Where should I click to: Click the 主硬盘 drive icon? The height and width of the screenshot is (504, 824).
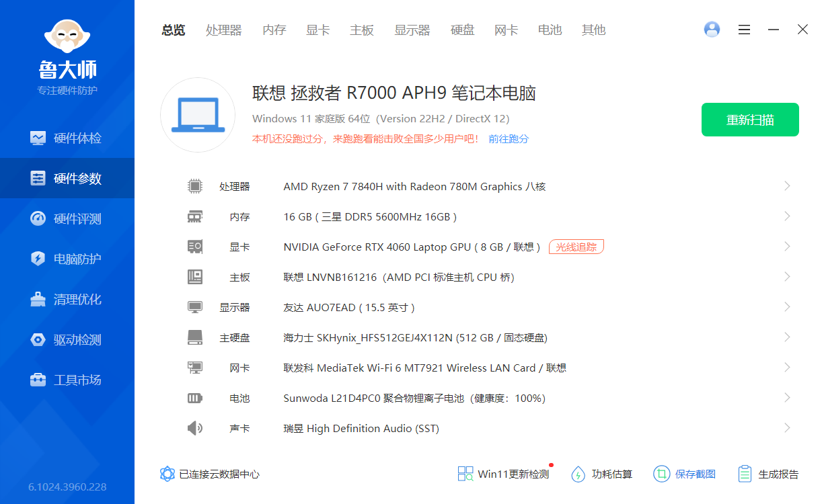pyautogui.click(x=195, y=337)
